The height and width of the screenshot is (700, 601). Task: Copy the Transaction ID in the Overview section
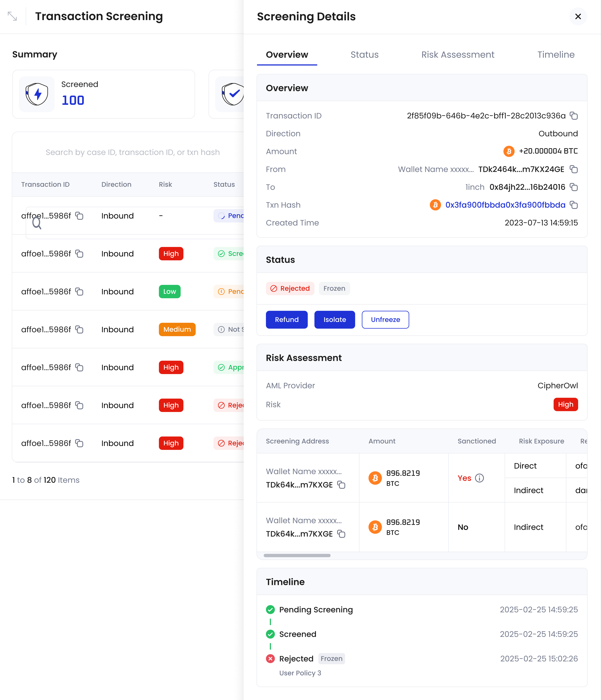tap(574, 116)
